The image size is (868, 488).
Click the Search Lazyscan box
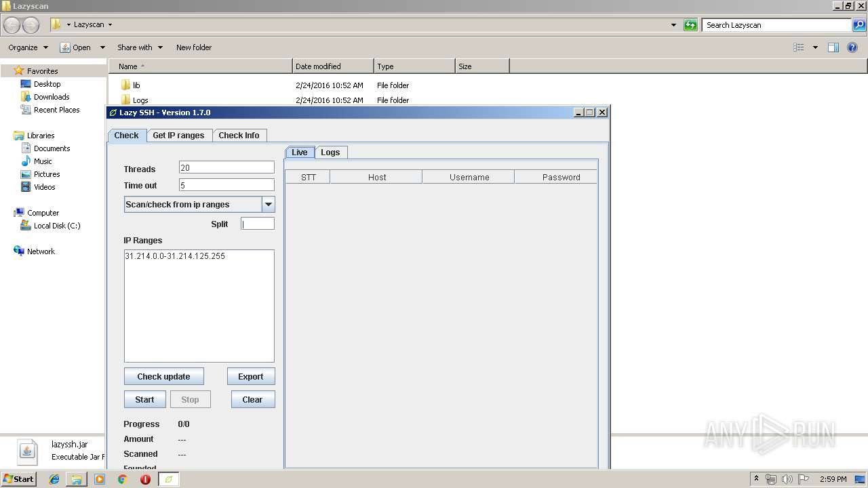pyautogui.click(x=777, y=25)
